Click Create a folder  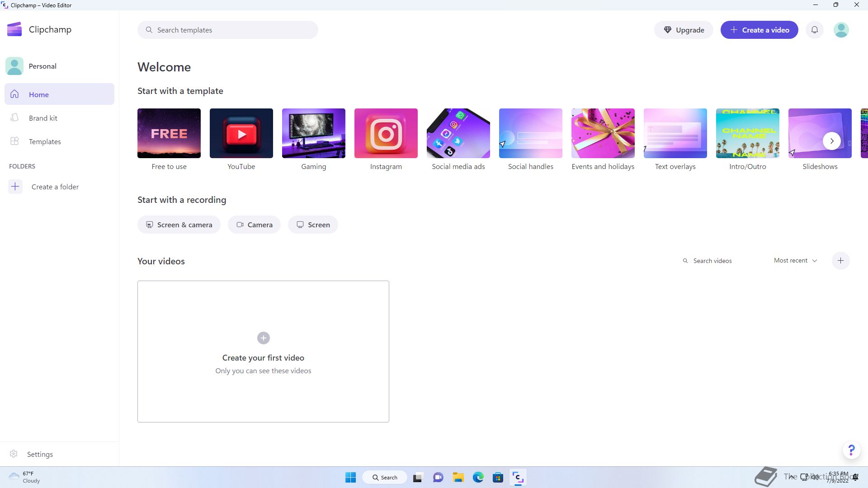click(x=55, y=187)
